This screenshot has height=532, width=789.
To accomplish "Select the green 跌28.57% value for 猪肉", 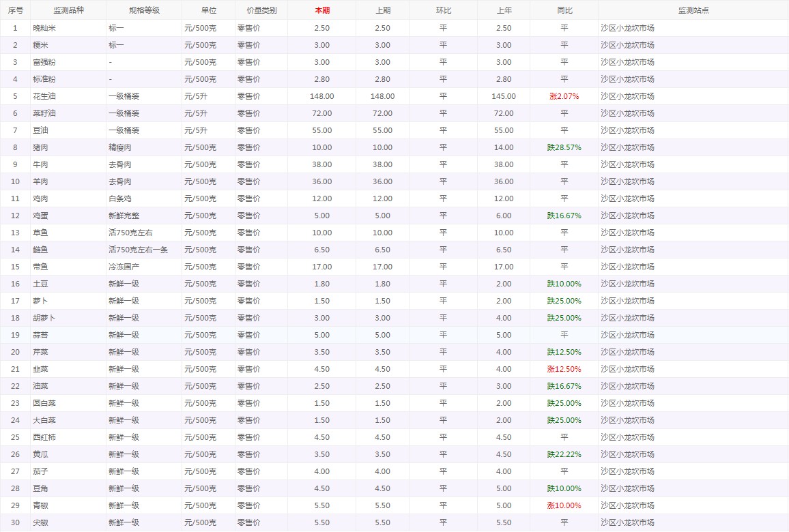I will 564,147.
